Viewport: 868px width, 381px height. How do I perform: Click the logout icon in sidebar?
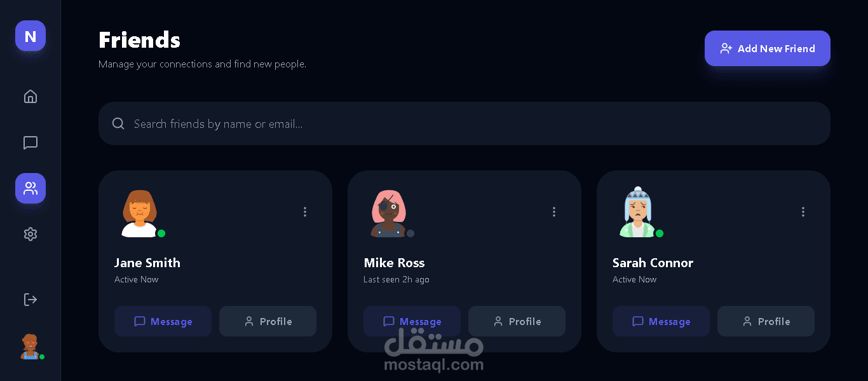pyautogui.click(x=31, y=300)
